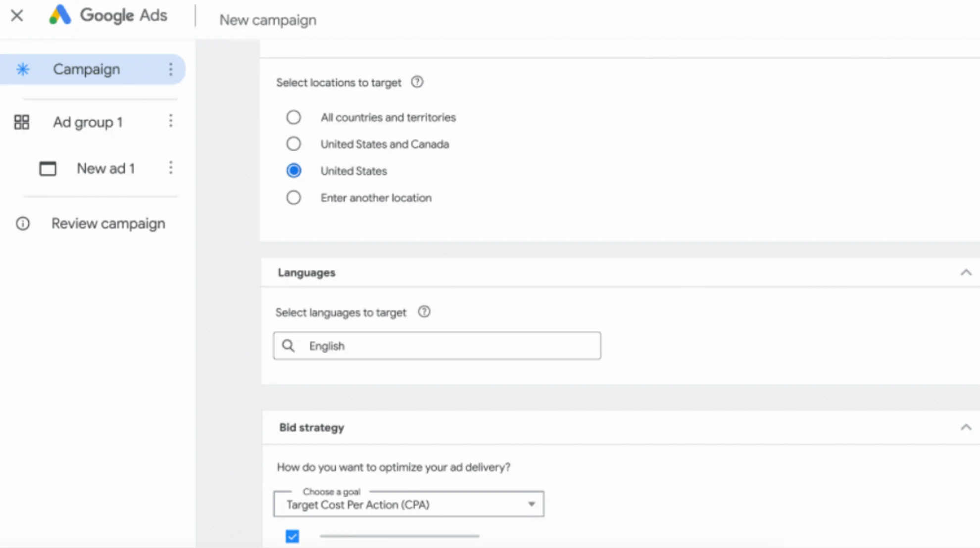Open the Choose a goal dropdown
Image resolution: width=980 pixels, height=548 pixels.
(x=531, y=503)
